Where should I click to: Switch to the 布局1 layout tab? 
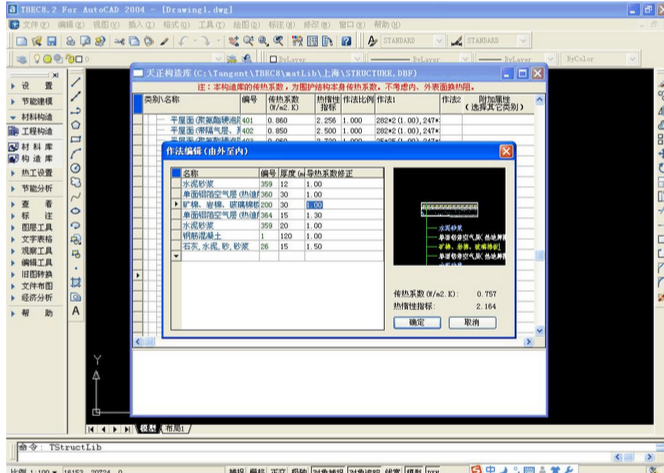coord(175,429)
